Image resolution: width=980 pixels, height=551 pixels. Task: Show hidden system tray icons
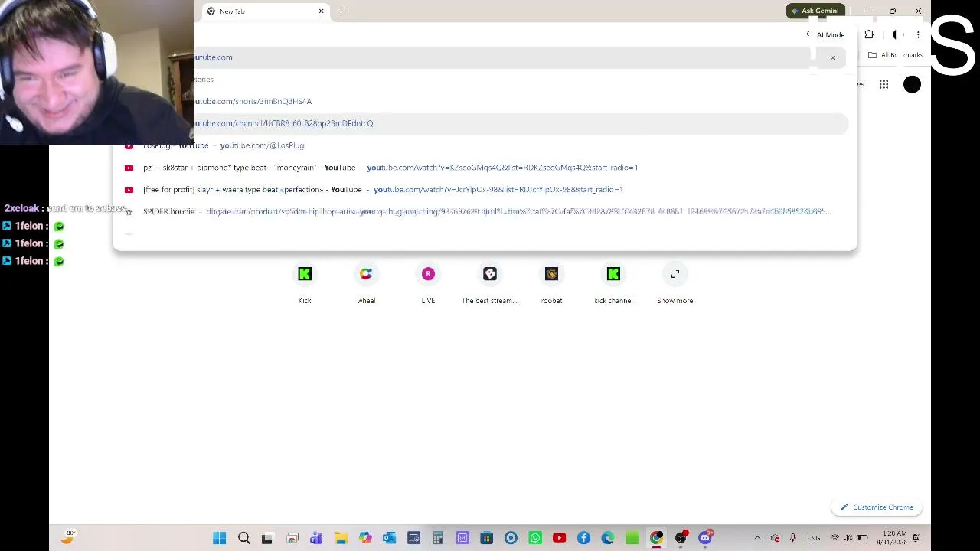[x=757, y=538]
